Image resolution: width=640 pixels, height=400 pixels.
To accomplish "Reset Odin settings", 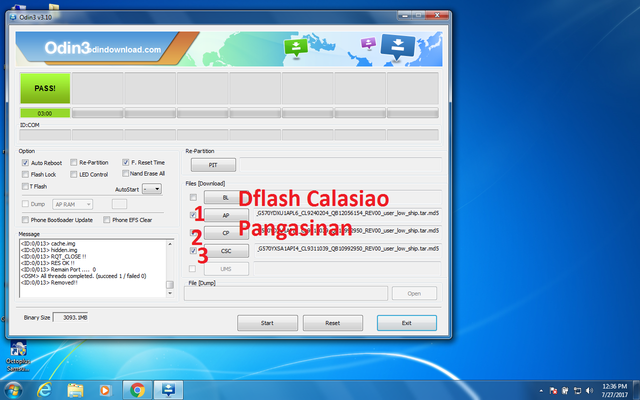I will 333,323.
